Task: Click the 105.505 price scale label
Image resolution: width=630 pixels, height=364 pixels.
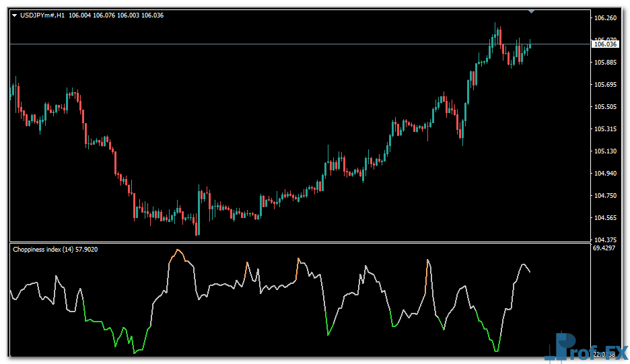Action: (x=604, y=107)
